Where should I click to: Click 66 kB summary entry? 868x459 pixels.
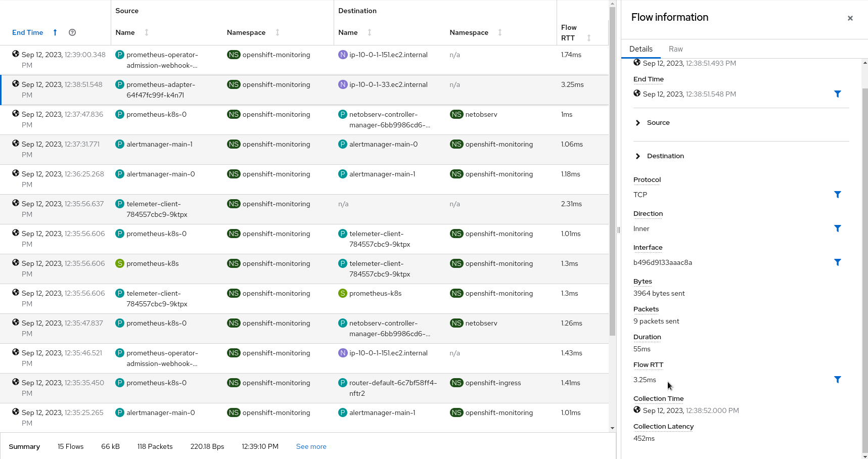pyautogui.click(x=110, y=446)
